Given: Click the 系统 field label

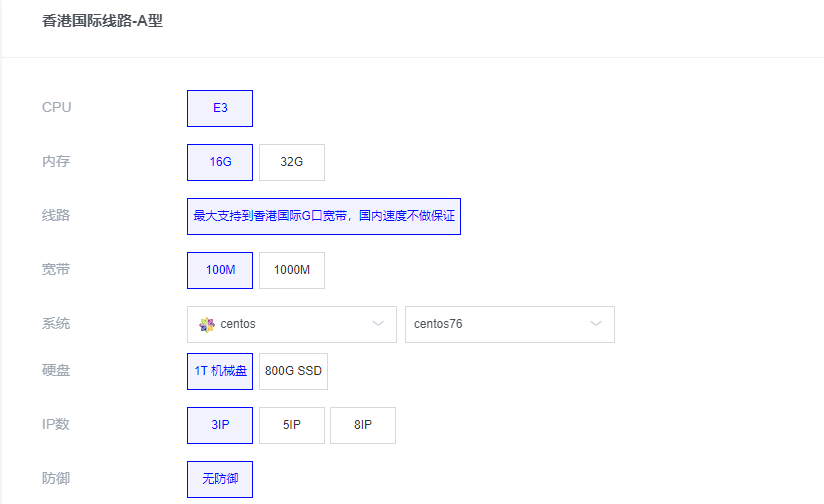Looking at the screenshot, I should (56, 324).
